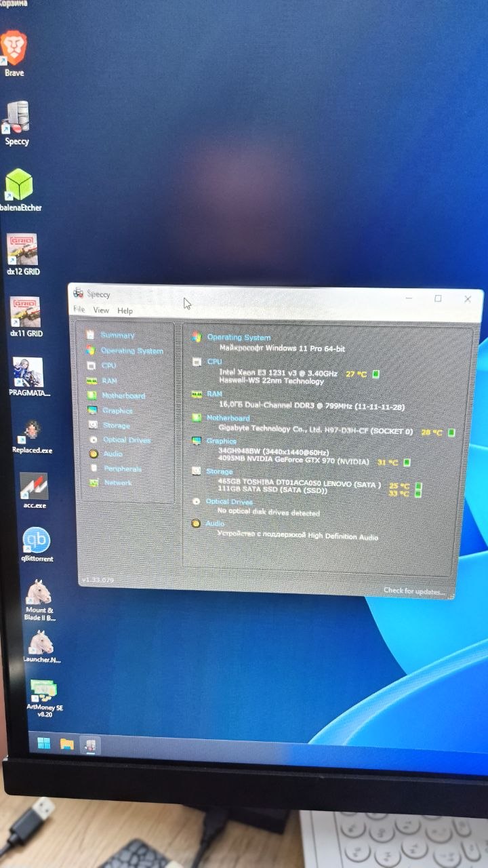The image size is (488, 868).
Task: Click the drive icon beside Storage heading
Action: pyautogui.click(x=196, y=471)
